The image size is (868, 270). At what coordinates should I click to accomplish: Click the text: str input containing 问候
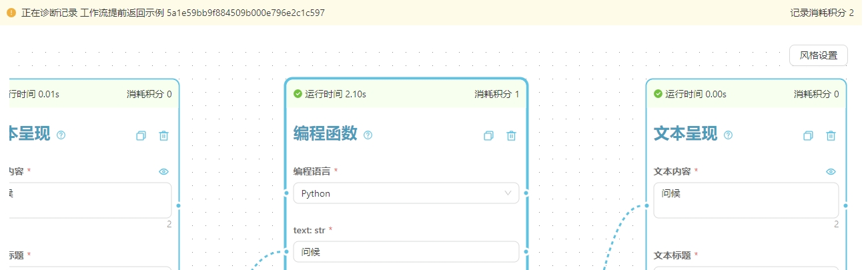coord(406,252)
